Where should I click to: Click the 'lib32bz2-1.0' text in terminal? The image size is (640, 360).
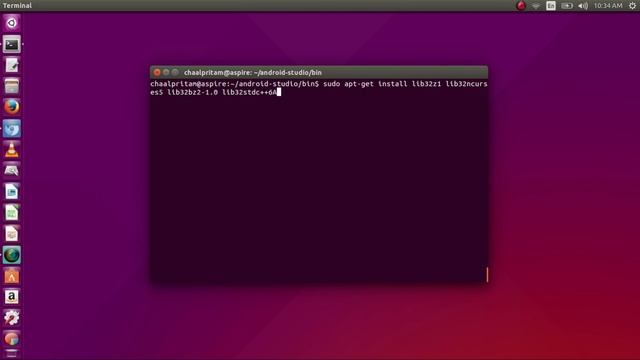click(192, 93)
